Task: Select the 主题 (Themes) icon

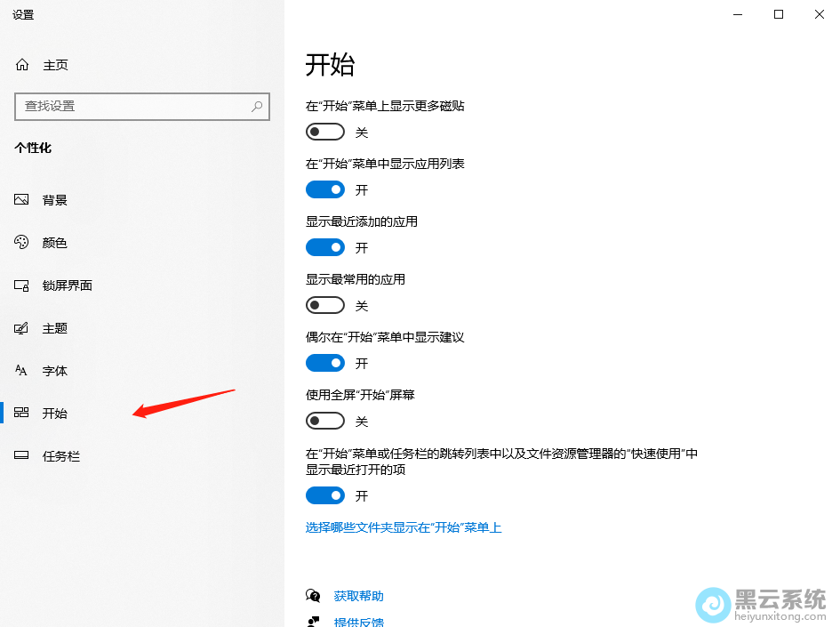Action: pos(21,327)
